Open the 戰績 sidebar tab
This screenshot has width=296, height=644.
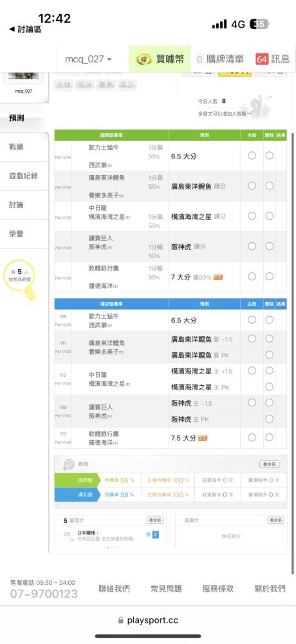point(24,147)
